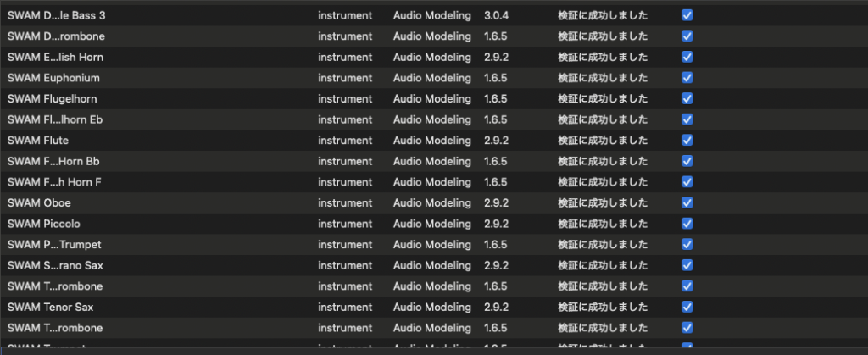Uncheck the SWAM Euphonium plugin checkbox
The width and height of the screenshot is (868, 355).
tap(687, 78)
